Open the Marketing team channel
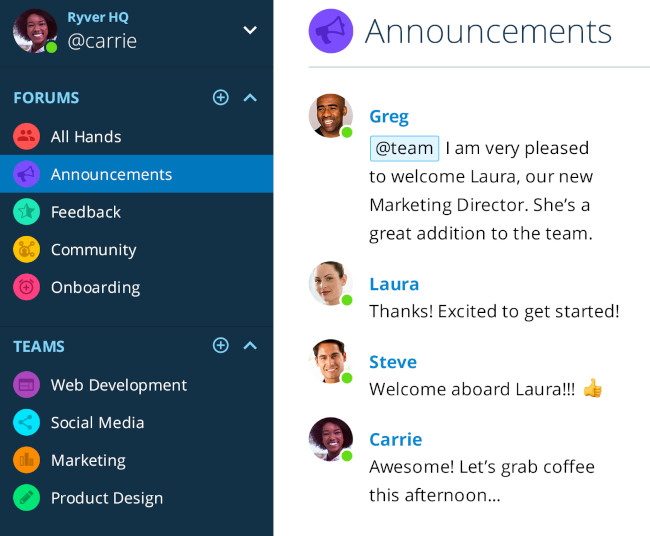This screenshot has width=650, height=536. 88,461
